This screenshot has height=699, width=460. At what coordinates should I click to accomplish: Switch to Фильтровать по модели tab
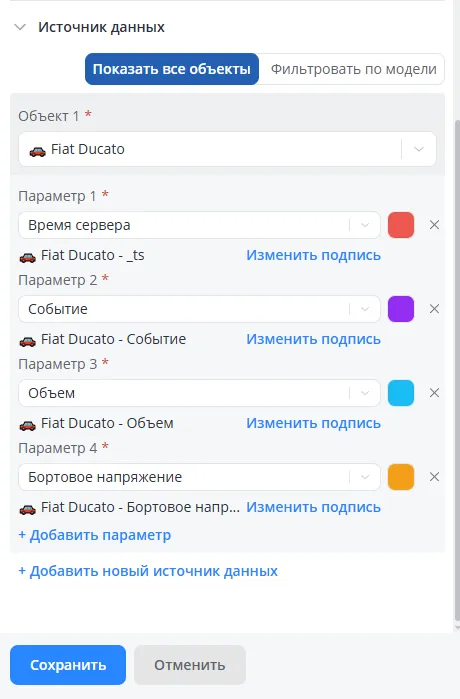click(353, 69)
